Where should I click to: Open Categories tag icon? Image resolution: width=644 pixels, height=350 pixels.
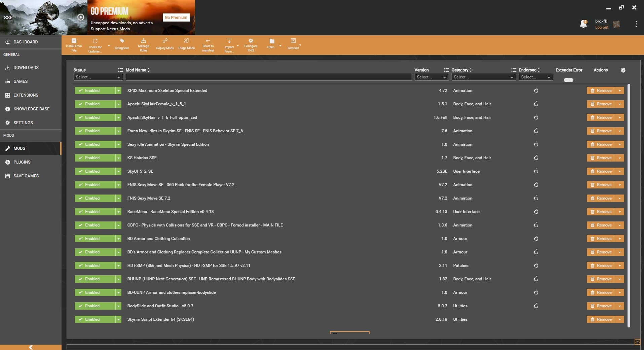122,41
